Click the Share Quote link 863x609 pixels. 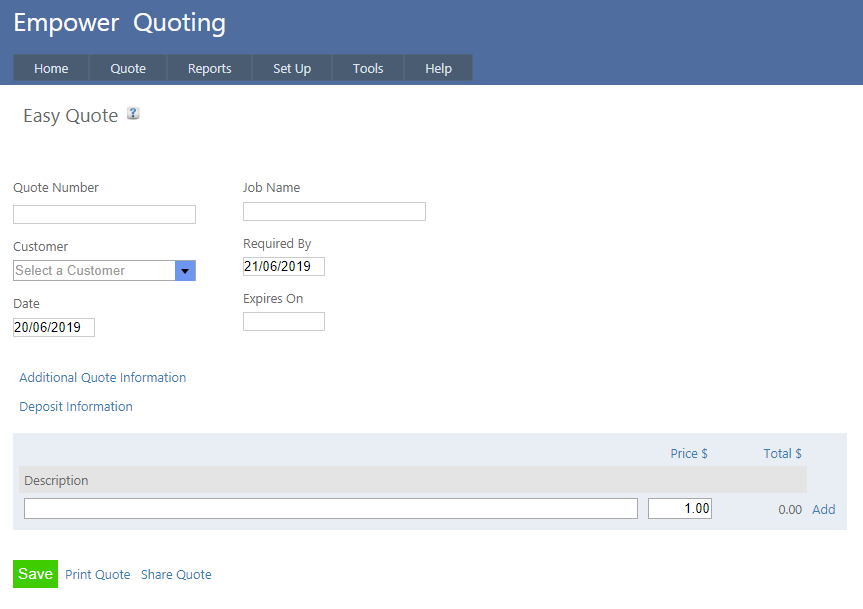pos(176,575)
